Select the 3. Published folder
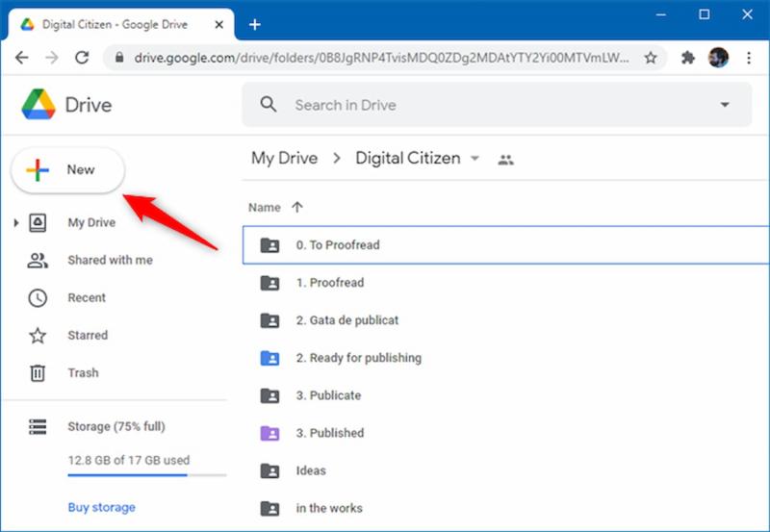Image resolution: width=770 pixels, height=532 pixels. 506,433
